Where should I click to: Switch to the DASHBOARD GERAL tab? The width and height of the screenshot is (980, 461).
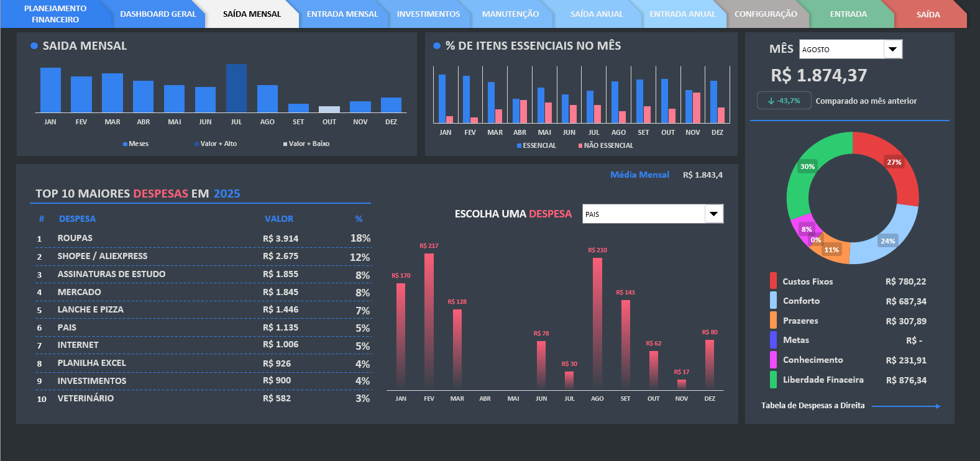point(158,14)
